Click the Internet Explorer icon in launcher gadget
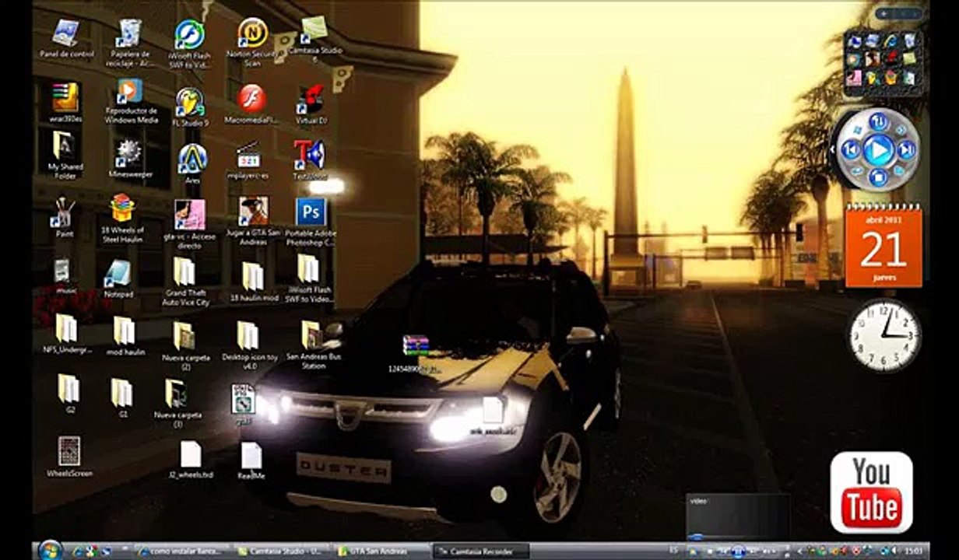The image size is (959, 560). pyautogui.click(x=889, y=40)
